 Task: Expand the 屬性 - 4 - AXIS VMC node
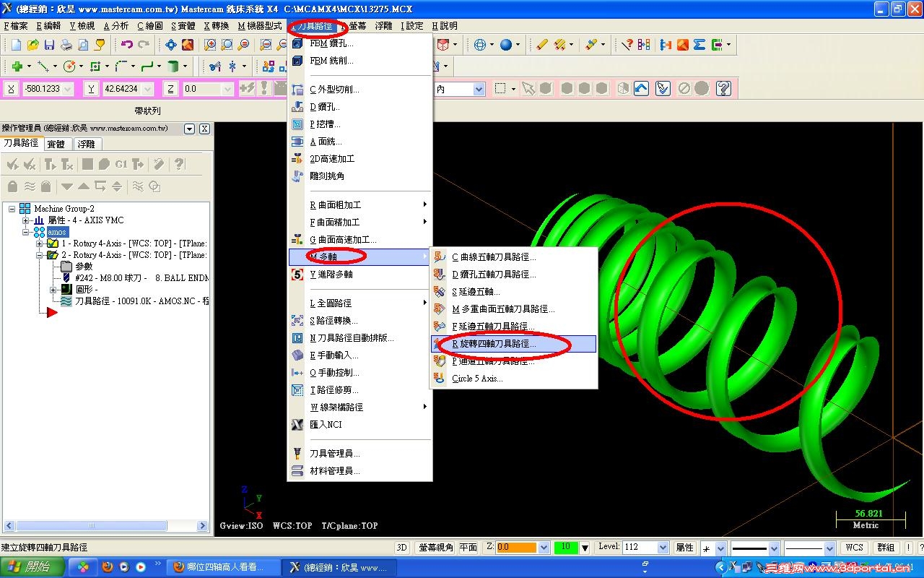coord(26,220)
